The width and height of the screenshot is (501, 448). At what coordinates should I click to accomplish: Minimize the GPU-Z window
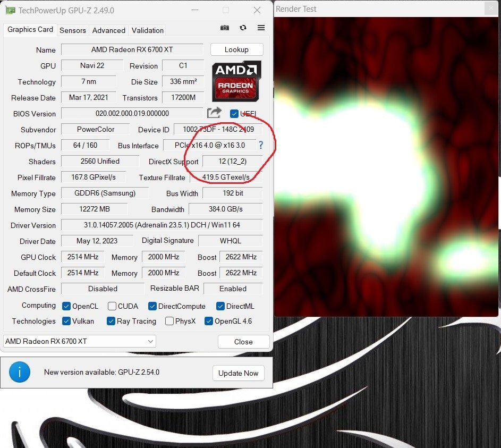tap(195, 10)
